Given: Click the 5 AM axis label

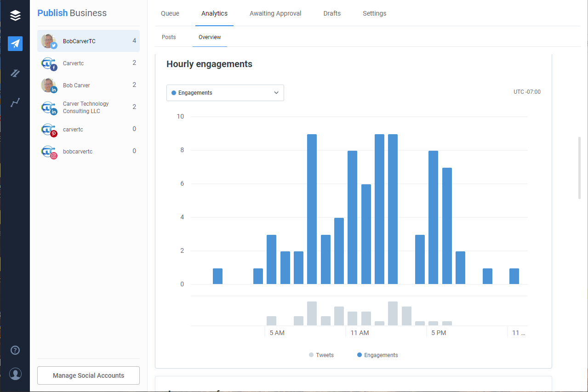Looking at the screenshot, I should pos(277,333).
